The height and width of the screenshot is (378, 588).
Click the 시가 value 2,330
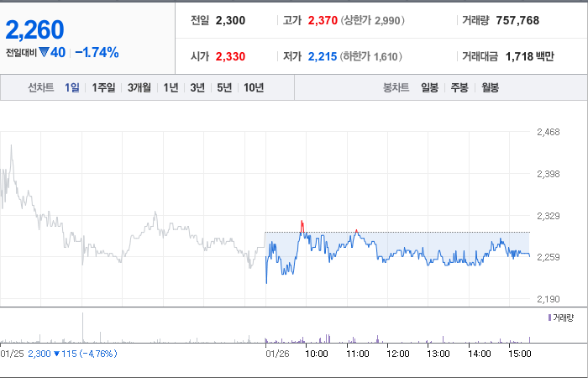pos(230,56)
